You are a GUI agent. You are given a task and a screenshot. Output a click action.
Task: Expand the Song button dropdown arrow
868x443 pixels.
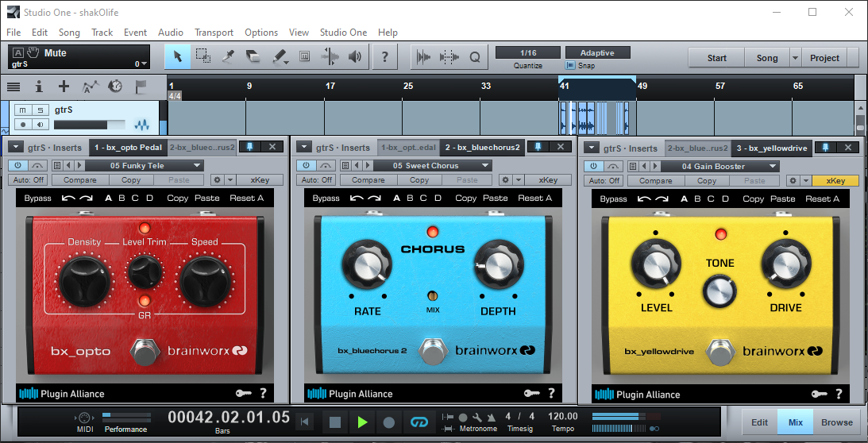[796, 58]
